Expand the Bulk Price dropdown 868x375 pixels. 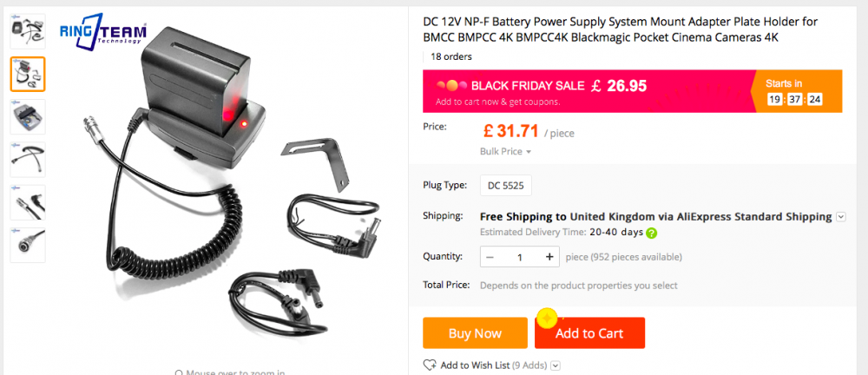[x=505, y=151]
